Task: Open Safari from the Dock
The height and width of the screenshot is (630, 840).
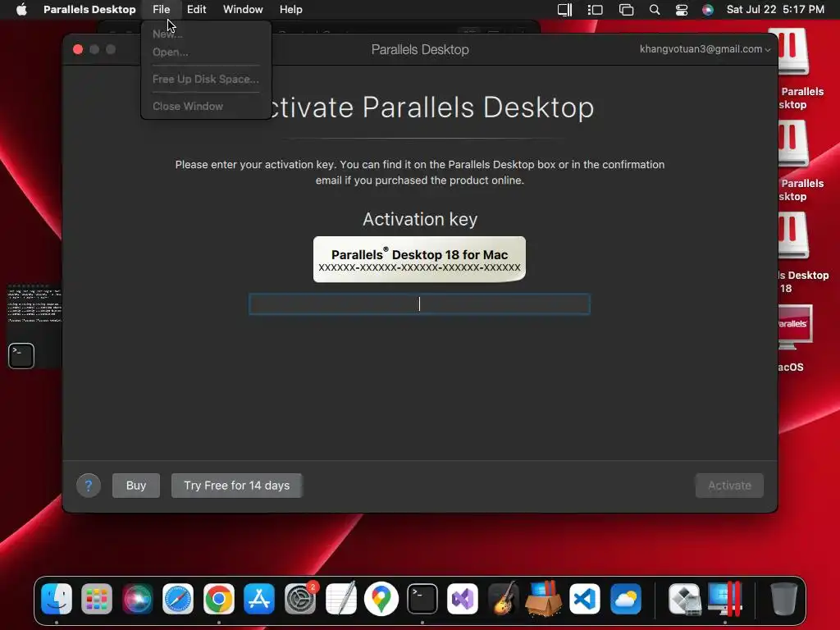Action: click(x=178, y=598)
